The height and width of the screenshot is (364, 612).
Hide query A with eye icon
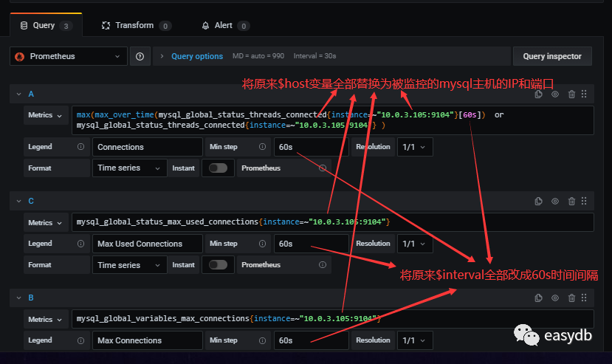tap(555, 95)
